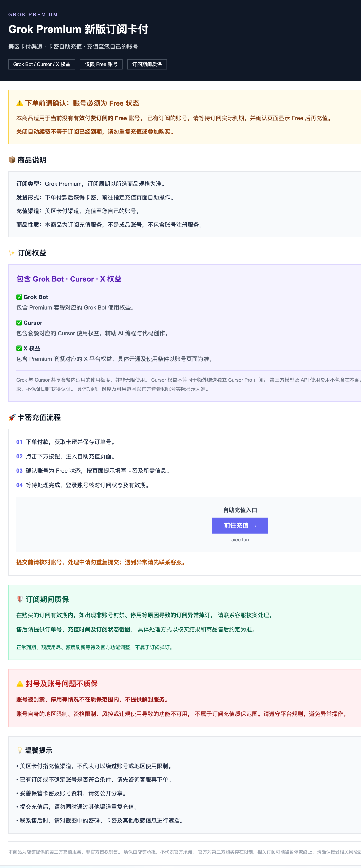Click the heading 包含 Grok Bot · Cursor · X 权益
Screen dimensions: 361x868
coord(69,279)
